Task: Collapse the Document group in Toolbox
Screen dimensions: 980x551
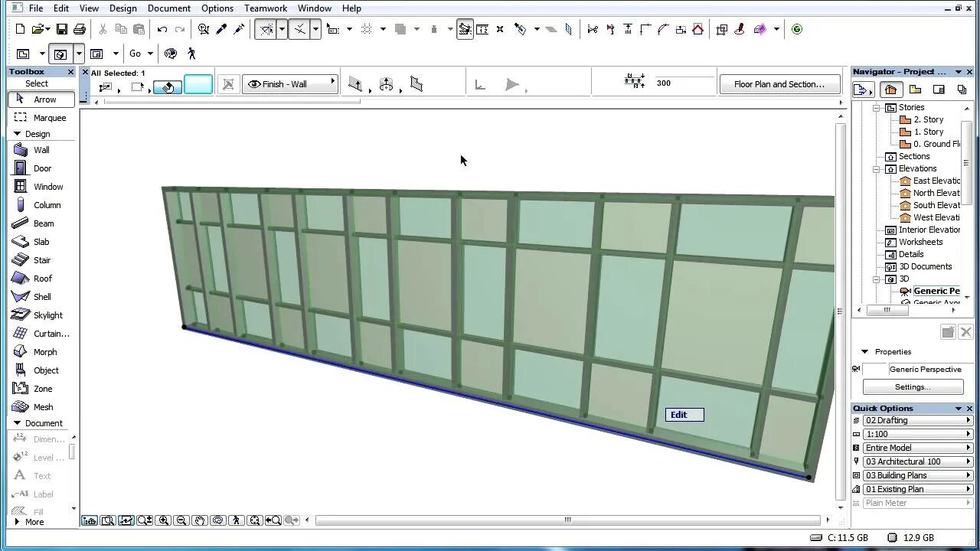Action: tap(18, 423)
